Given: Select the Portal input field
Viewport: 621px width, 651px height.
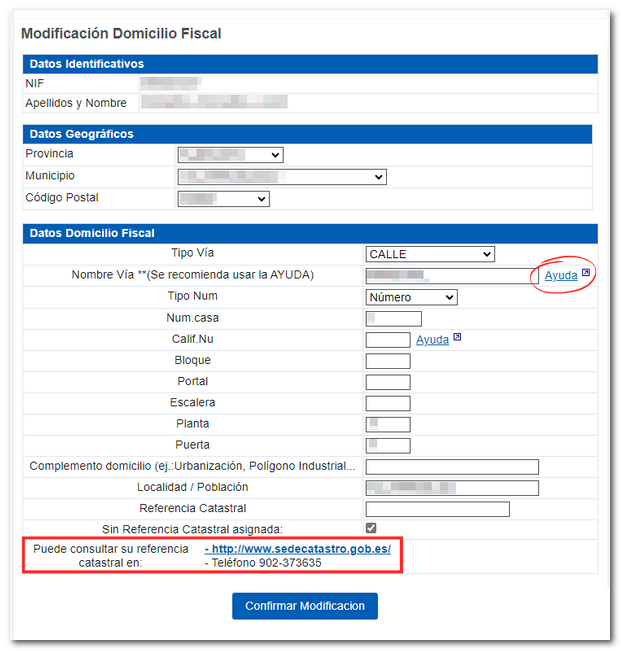Looking at the screenshot, I should point(388,382).
